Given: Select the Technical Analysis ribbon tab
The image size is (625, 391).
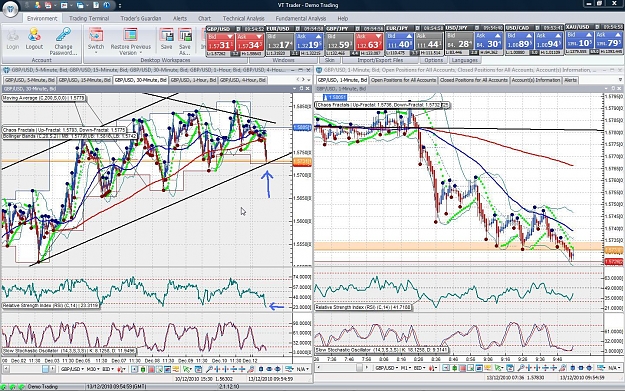Looking at the screenshot, I should (x=244, y=18).
